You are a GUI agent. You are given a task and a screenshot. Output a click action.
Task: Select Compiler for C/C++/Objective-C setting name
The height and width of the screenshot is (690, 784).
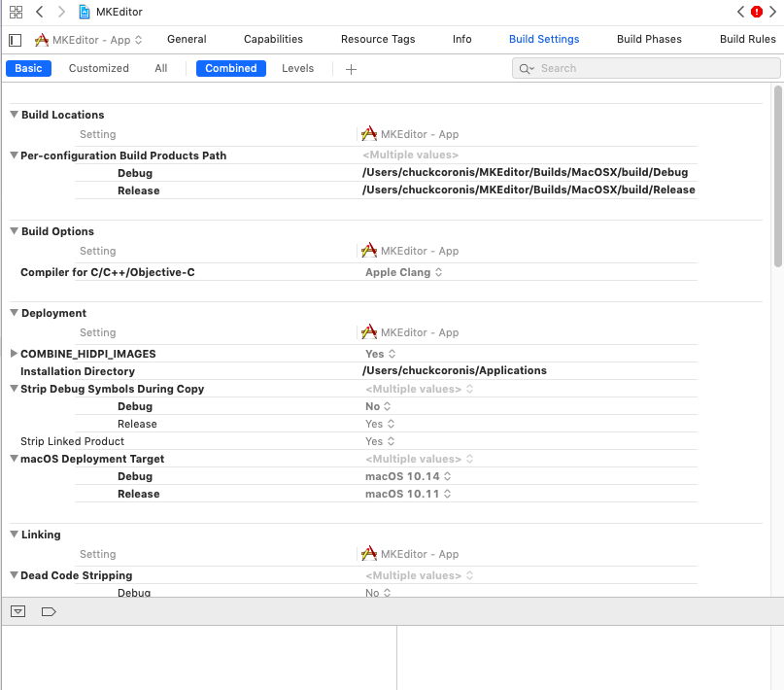tap(108, 272)
